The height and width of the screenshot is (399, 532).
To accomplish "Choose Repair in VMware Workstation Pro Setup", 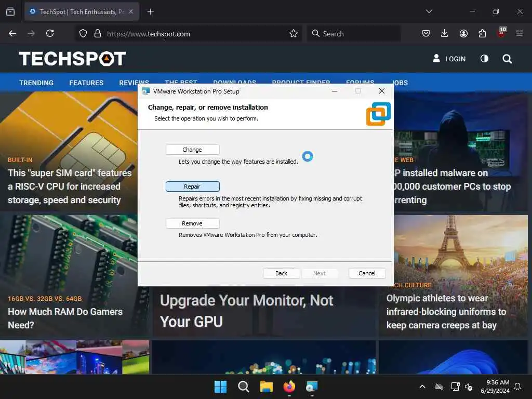I will click(192, 187).
